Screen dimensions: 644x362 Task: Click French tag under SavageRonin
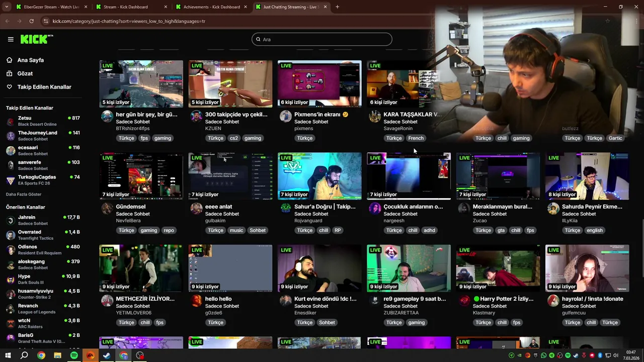(x=416, y=138)
